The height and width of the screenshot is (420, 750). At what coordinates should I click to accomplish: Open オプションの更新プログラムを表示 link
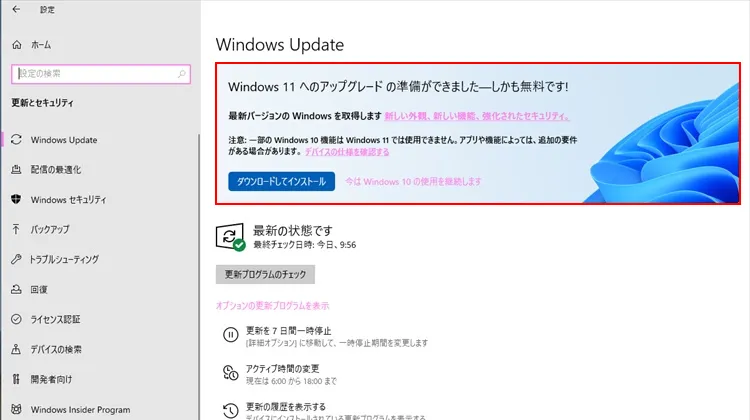(x=273, y=306)
